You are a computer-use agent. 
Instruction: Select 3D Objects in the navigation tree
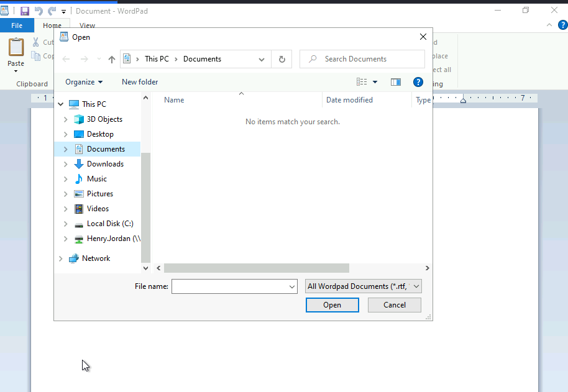pos(104,119)
